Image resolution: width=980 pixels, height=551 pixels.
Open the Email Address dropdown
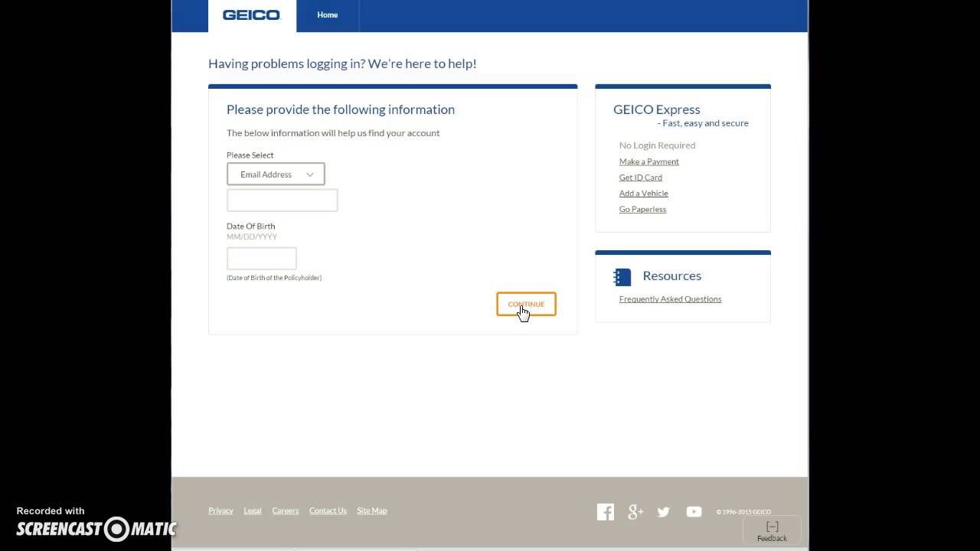[x=276, y=174]
